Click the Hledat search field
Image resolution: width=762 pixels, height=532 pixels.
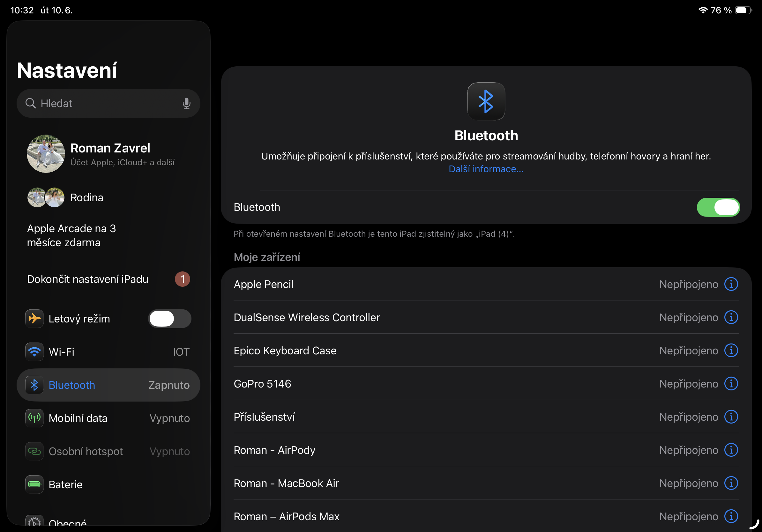(x=103, y=103)
